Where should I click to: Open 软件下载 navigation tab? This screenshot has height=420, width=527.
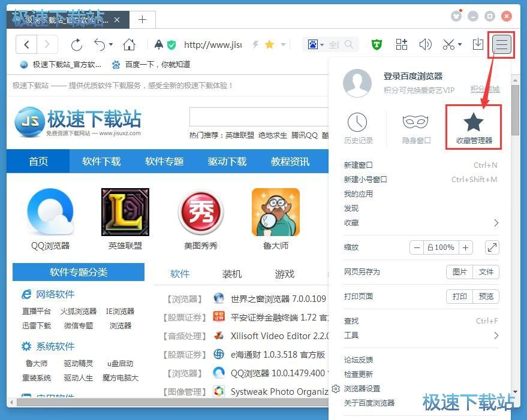pos(101,162)
